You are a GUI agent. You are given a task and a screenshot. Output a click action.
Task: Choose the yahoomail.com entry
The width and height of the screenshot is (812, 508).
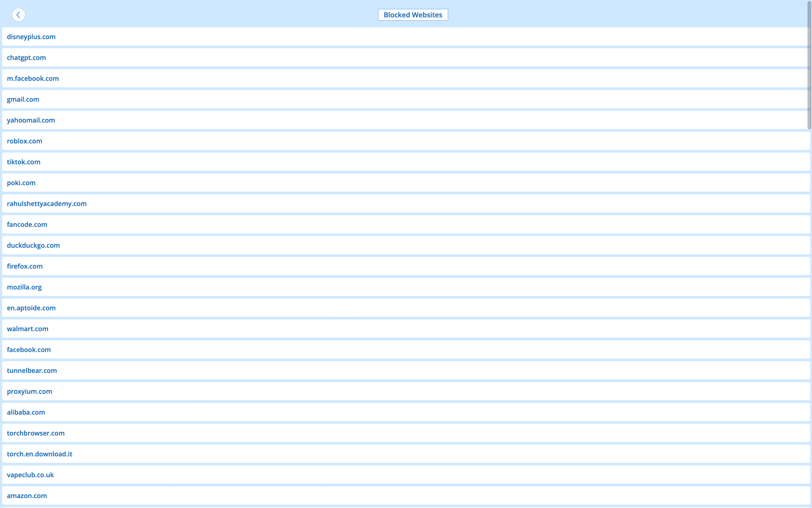(x=406, y=120)
